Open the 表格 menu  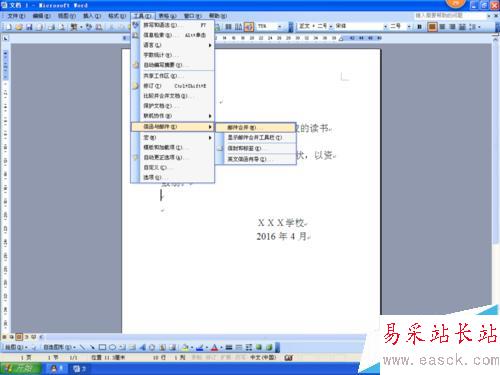coord(167,16)
